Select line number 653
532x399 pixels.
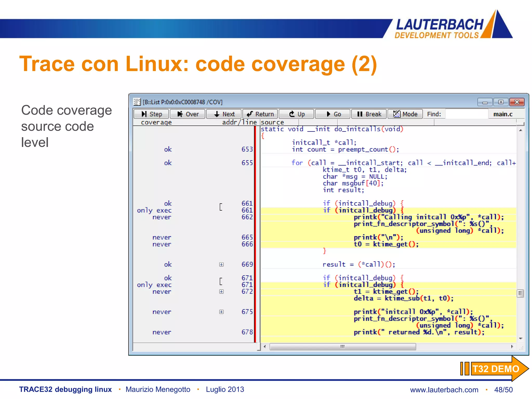(247, 149)
